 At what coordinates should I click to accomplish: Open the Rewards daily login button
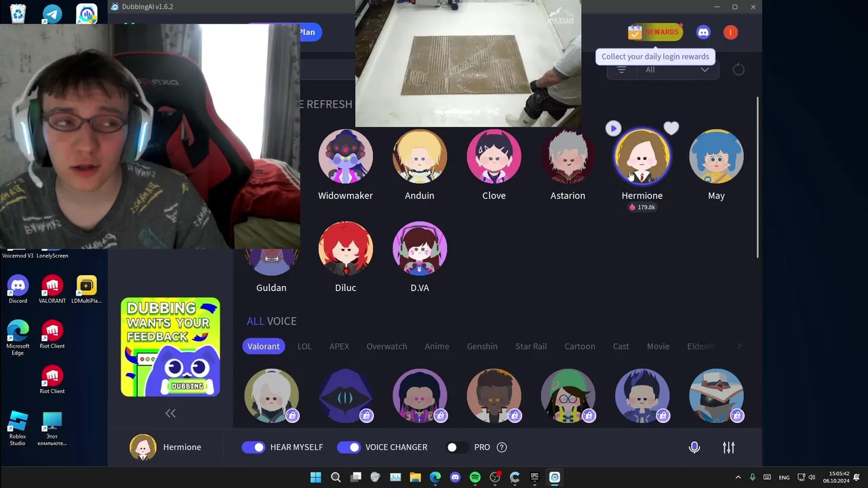(654, 32)
